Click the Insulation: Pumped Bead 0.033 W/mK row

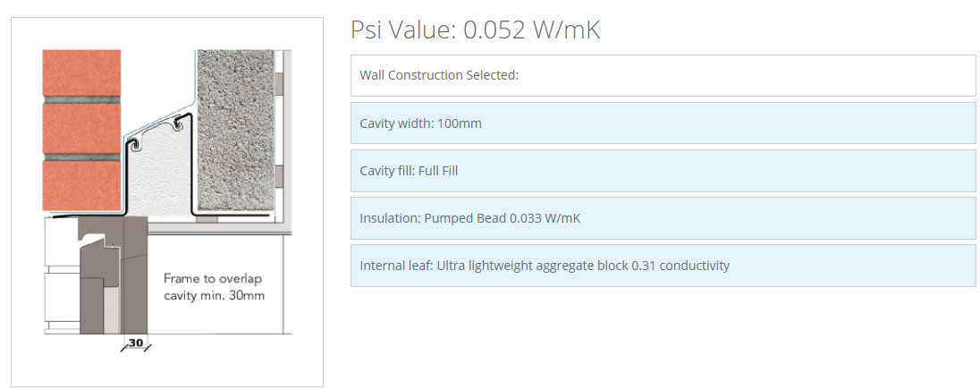pos(663,218)
